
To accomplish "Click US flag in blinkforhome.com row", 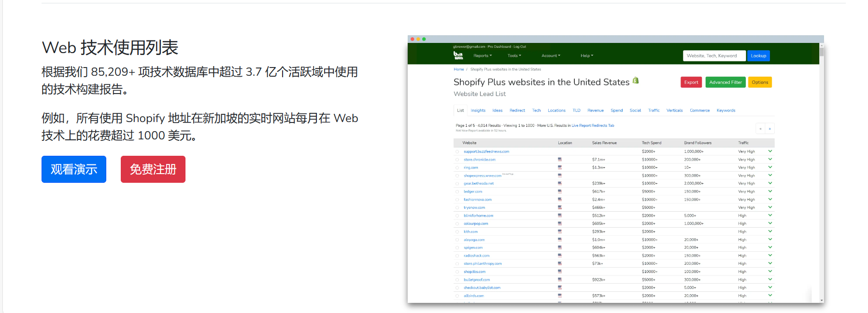I will tap(560, 216).
